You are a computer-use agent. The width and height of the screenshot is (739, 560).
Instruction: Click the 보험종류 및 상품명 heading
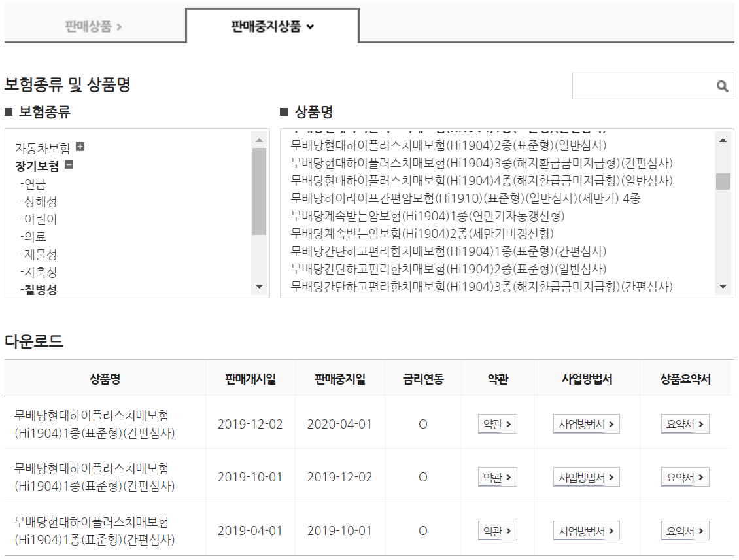[x=67, y=84]
